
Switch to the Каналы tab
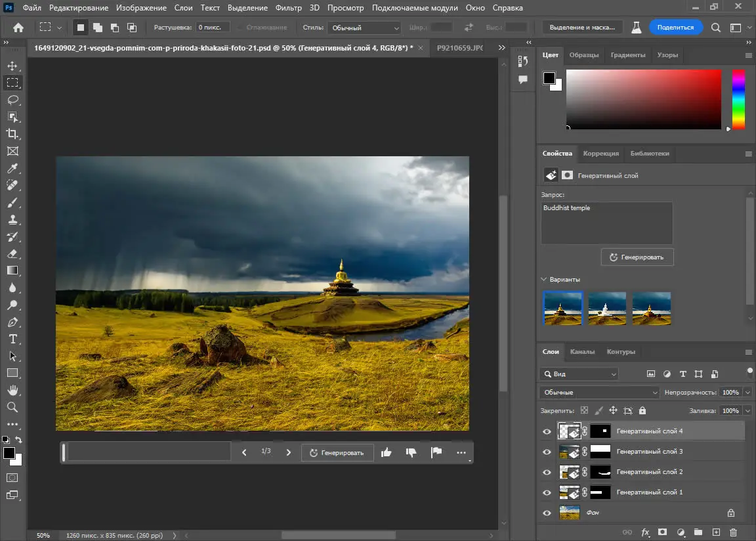583,352
